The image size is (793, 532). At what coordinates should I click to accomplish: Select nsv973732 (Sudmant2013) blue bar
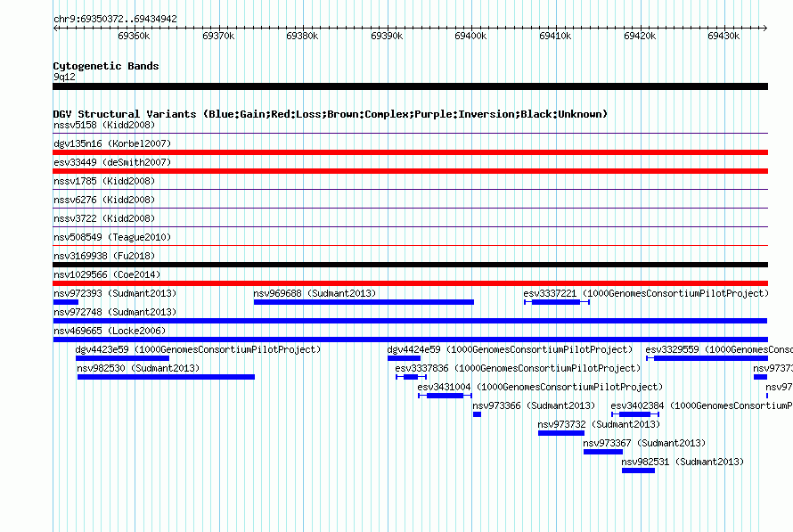pyautogui.click(x=560, y=433)
